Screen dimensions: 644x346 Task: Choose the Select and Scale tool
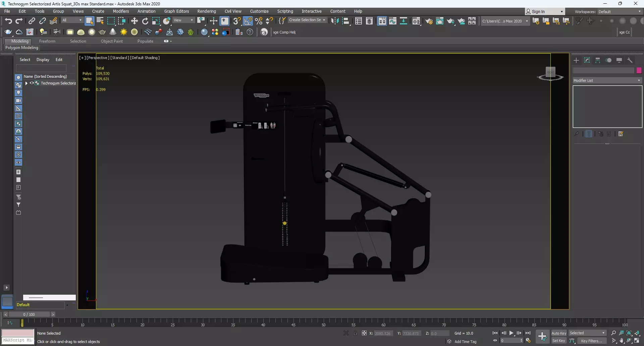156,21
